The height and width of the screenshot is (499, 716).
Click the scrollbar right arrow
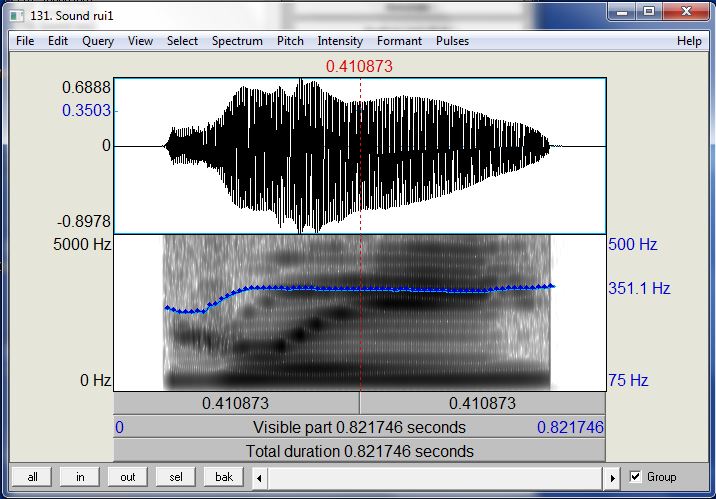612,478
